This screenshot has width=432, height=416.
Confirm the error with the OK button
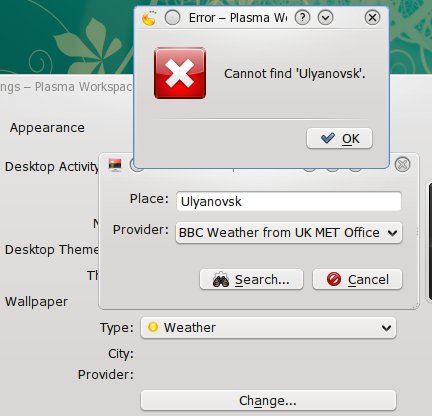[x=339, y=138]
